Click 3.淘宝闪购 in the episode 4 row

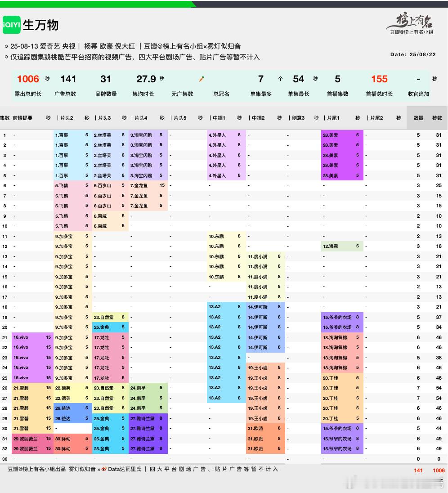pyautogui.click(x=141, y=165)
